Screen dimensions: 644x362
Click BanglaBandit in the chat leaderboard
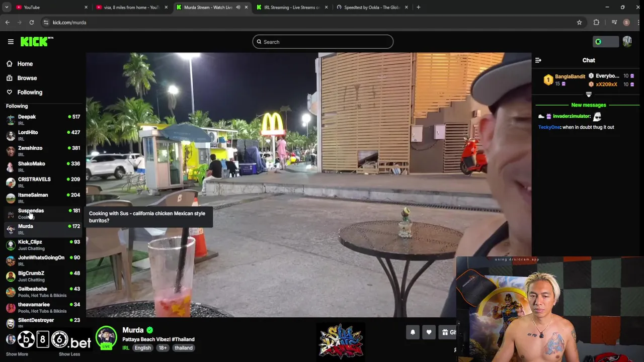(570, 76)
